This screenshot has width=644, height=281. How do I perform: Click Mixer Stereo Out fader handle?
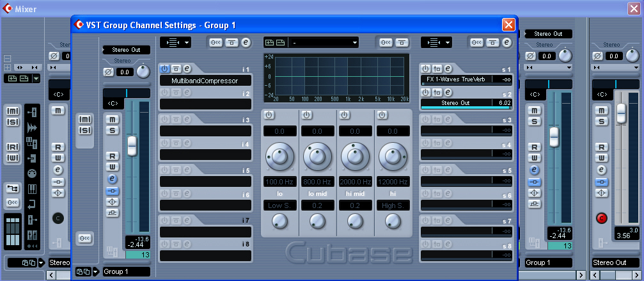(622, 113)
